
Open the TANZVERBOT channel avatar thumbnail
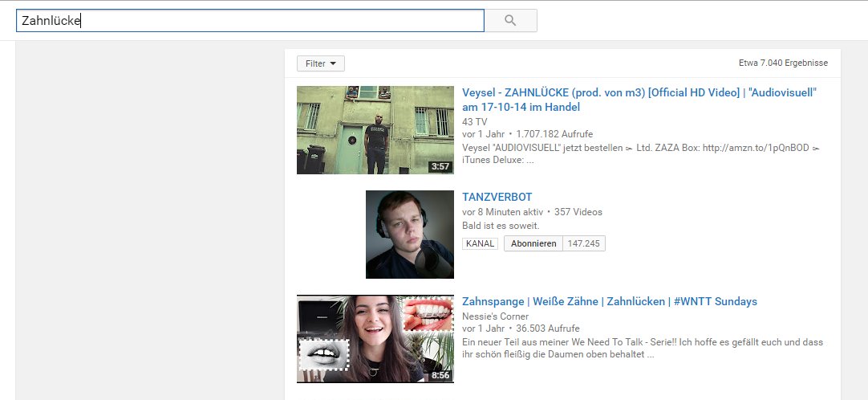[410, 235]
